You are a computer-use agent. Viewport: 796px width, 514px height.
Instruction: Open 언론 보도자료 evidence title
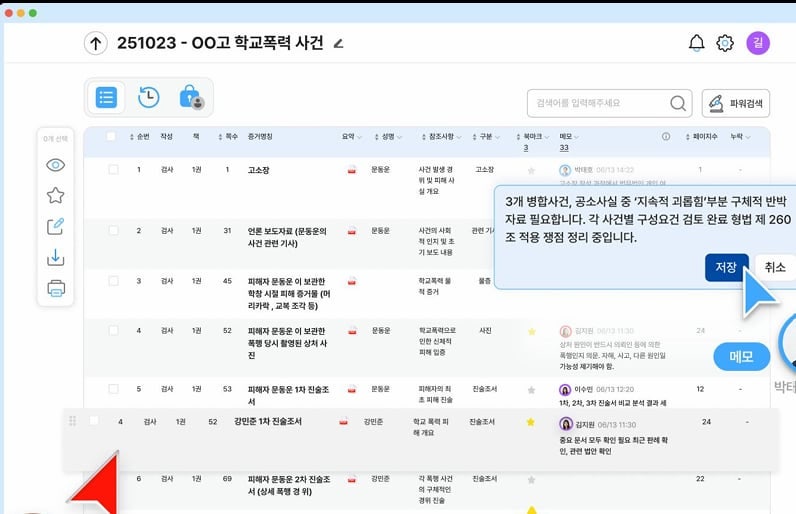[x=287, y=237]
